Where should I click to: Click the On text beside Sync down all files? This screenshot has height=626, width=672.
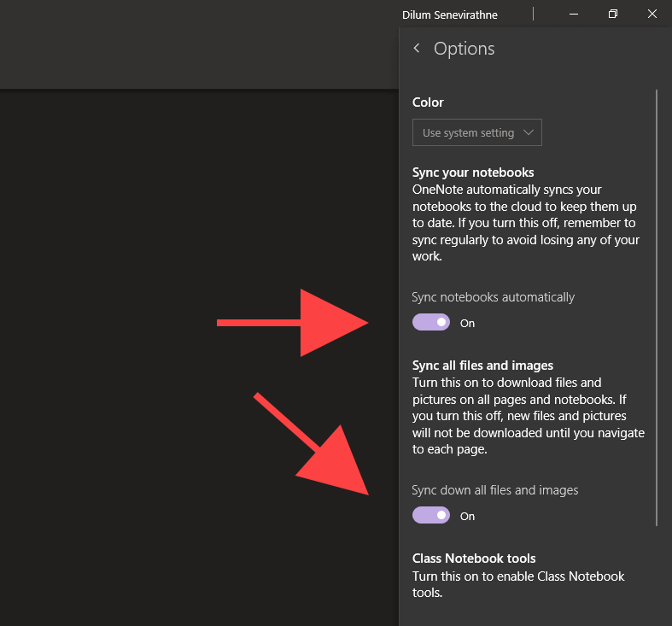point(467,517)
